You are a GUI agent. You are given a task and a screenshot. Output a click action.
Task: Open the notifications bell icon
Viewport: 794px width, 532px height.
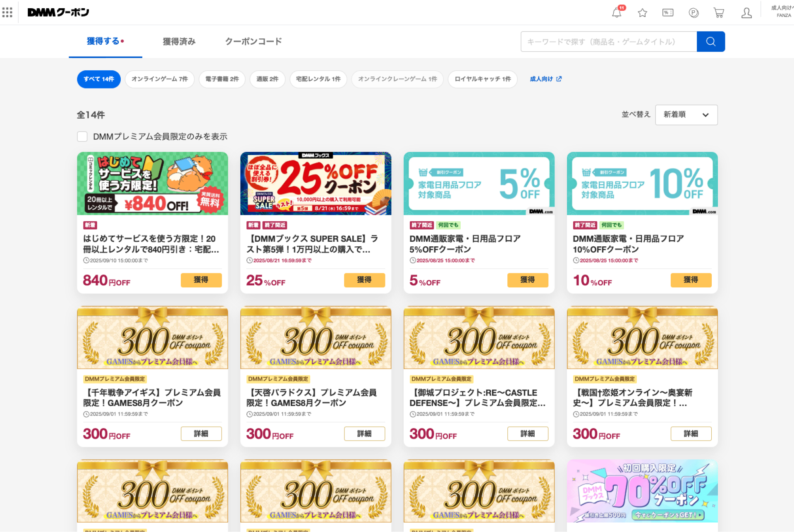coord(617,13)
